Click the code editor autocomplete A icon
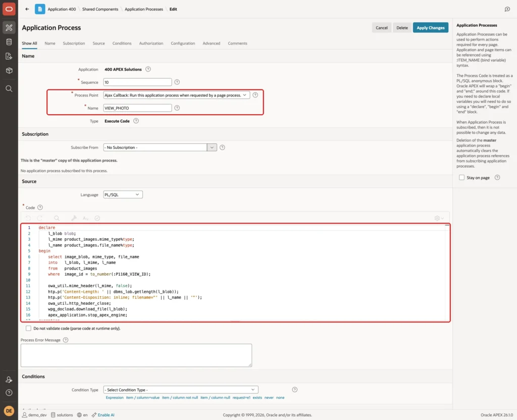517x420 pixels. pos(85,218)
